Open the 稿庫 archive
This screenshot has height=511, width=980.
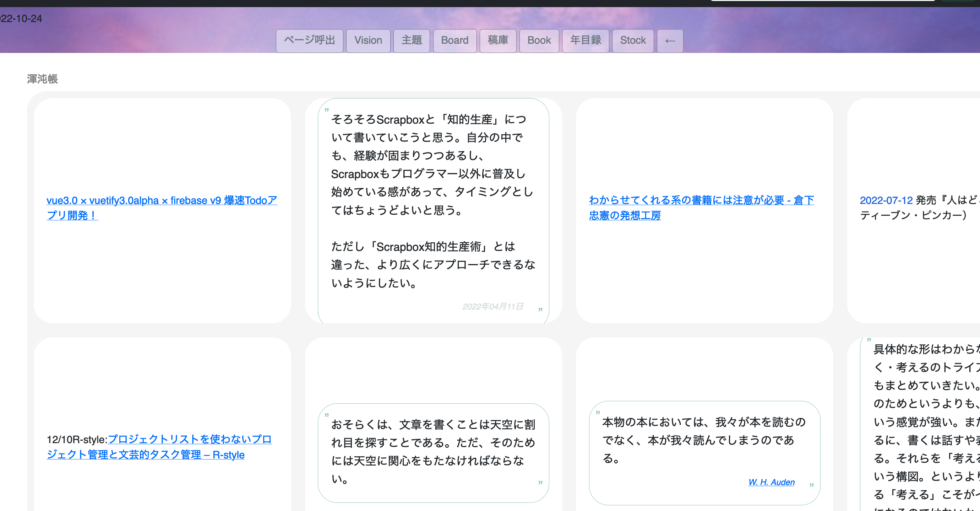click(x=498, y=41)
